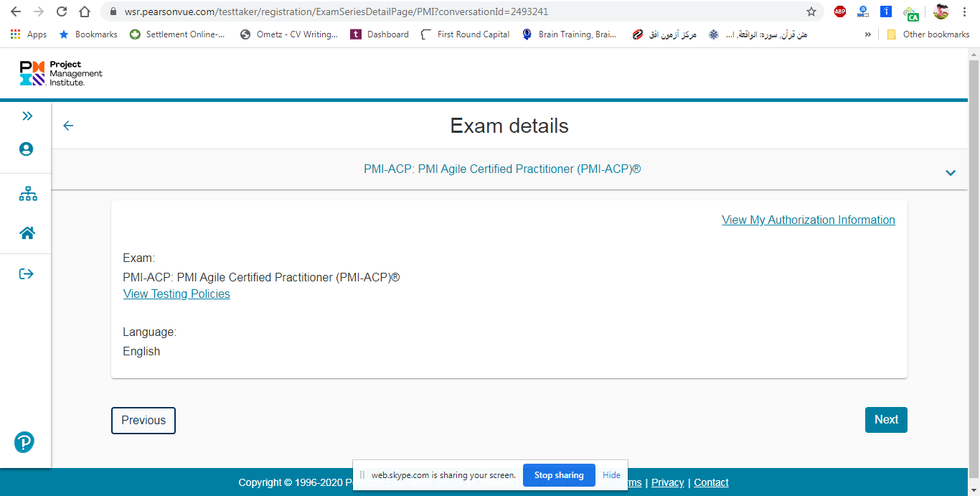
Task: Open View Testing Policies link
Action: (x=176, y=294)
